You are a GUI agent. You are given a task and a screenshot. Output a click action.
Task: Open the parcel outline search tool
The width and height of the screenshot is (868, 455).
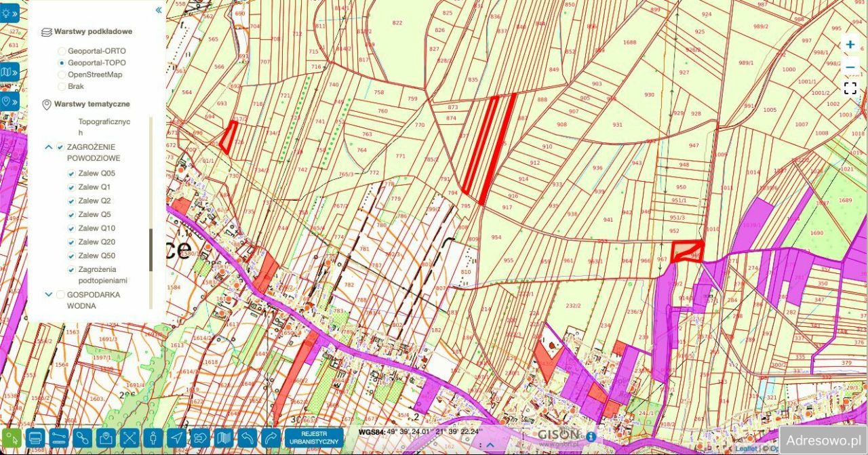point(201,439)
